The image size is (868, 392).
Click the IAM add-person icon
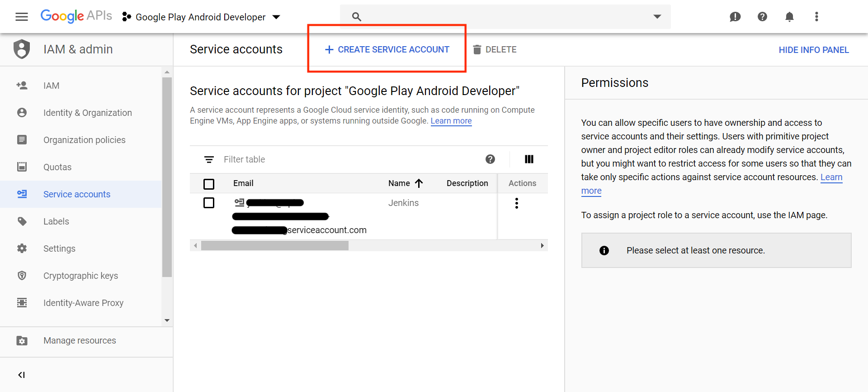click(22, 85)
